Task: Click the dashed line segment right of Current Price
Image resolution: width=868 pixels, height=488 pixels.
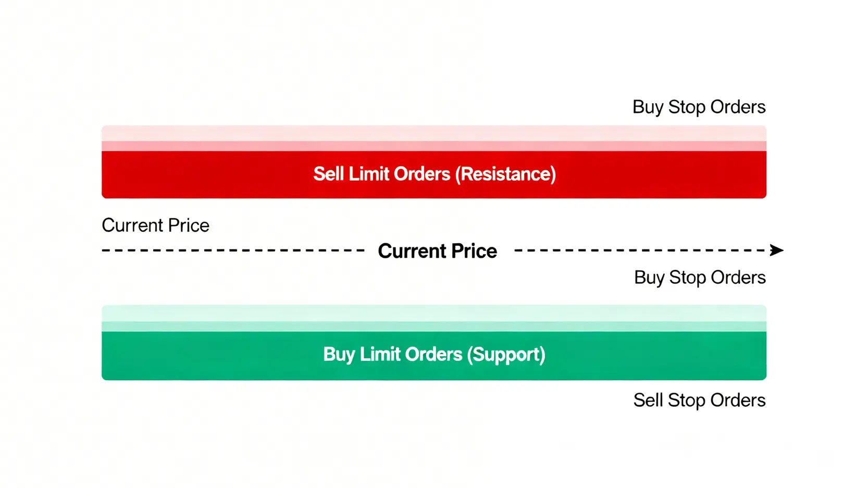Action: (642, 251)
